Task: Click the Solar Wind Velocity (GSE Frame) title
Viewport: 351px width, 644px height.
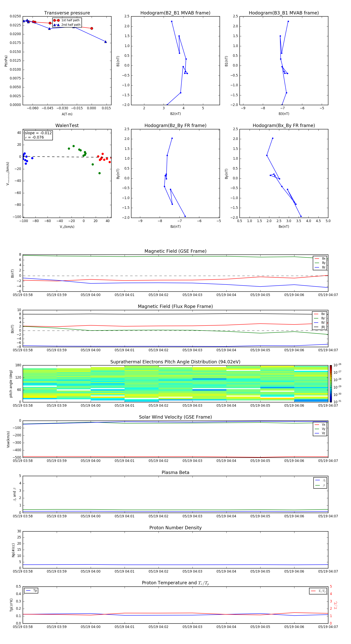Action: coord(175,417)
